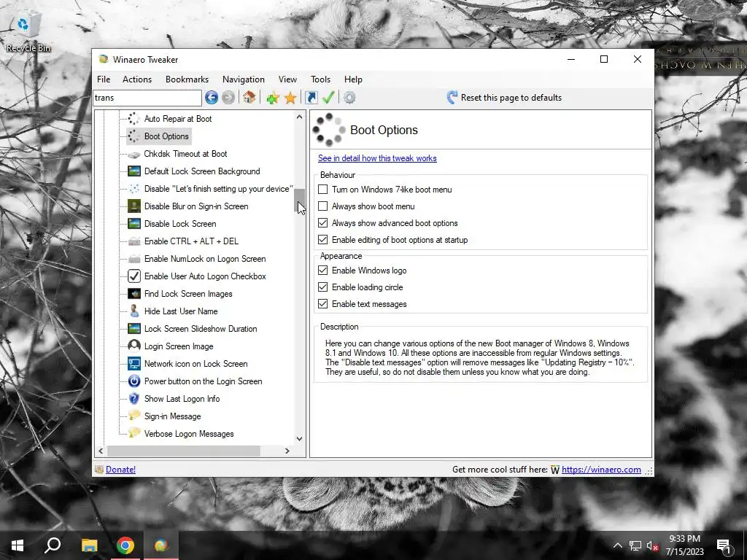Add bookmark with green plus star icon
The image size is (747, 560).
[273, 98]
